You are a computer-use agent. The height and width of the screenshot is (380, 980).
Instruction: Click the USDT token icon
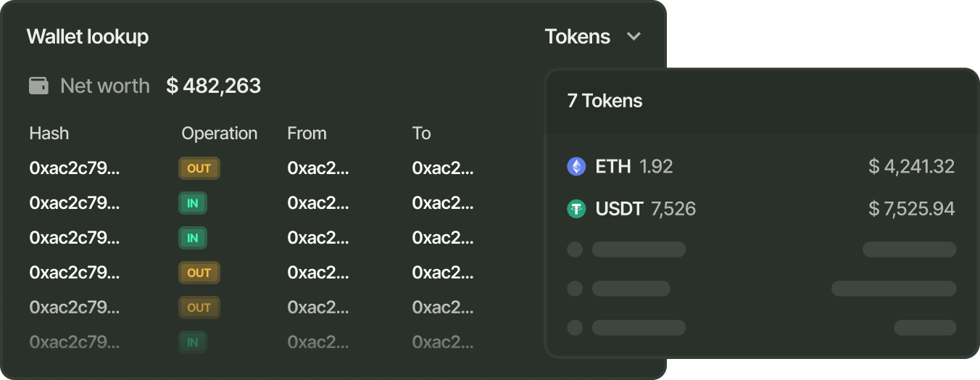click(576, 210)
